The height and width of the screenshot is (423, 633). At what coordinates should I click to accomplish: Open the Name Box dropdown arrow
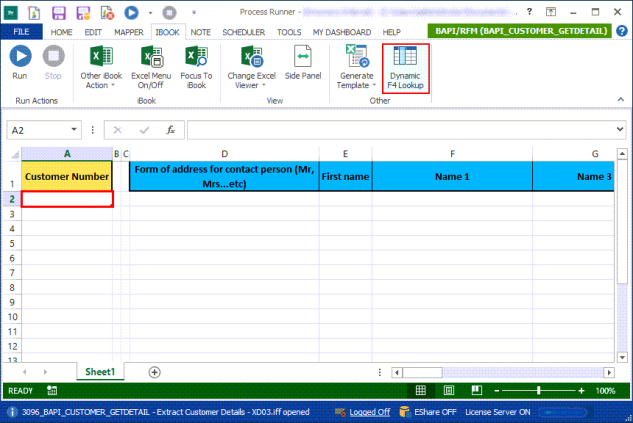pos(74,130)
